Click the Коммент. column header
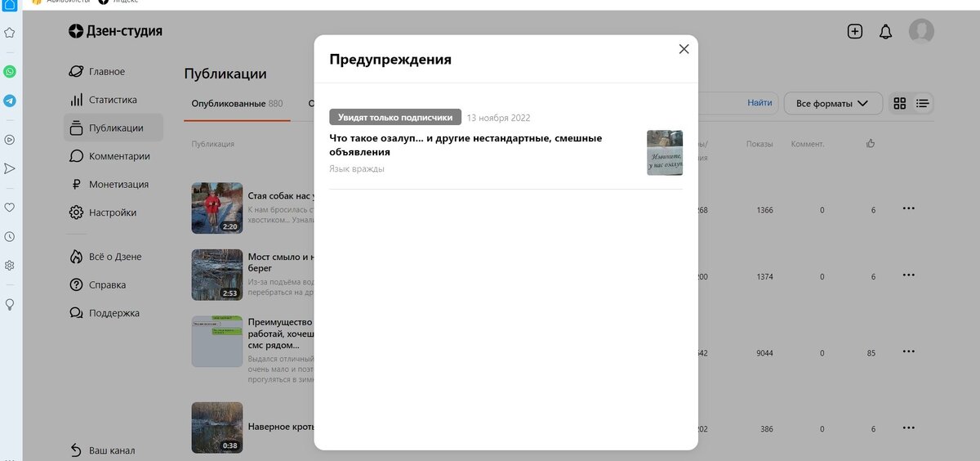The width and height of the screenshot is (980, 461). tap(808, 144)
